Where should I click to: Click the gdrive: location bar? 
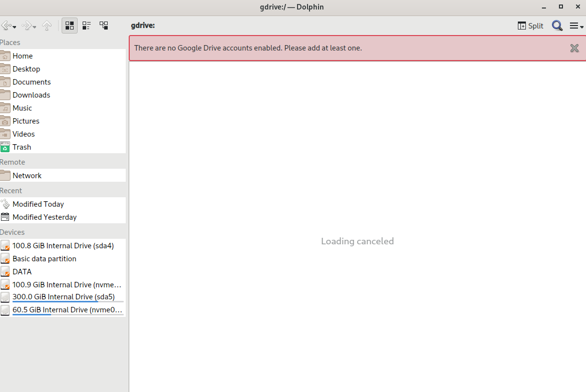click(143, 26)
